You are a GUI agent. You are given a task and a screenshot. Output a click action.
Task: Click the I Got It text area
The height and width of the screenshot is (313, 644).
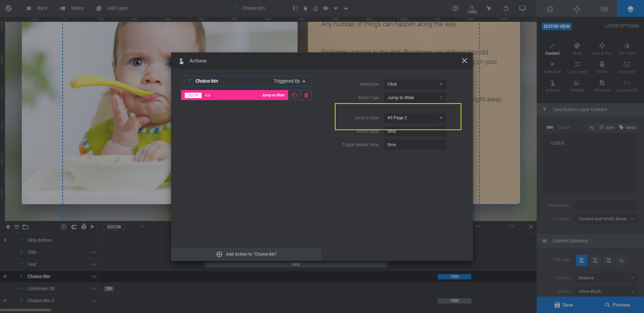tap(590, 164)
